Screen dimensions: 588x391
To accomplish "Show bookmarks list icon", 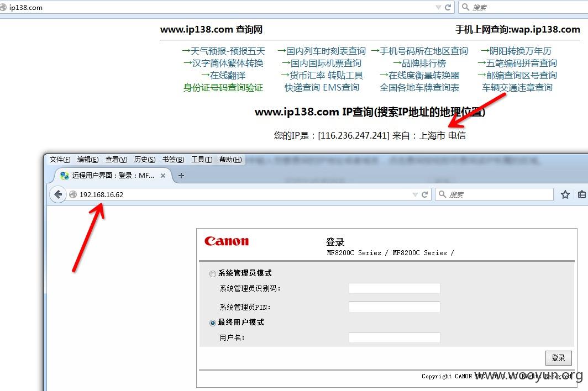I will point(581,194).
